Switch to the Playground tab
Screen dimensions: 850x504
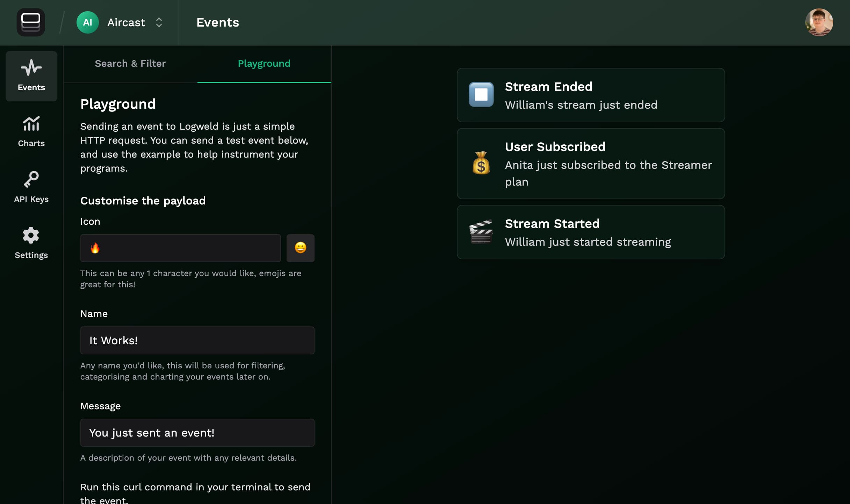[264, 64]
